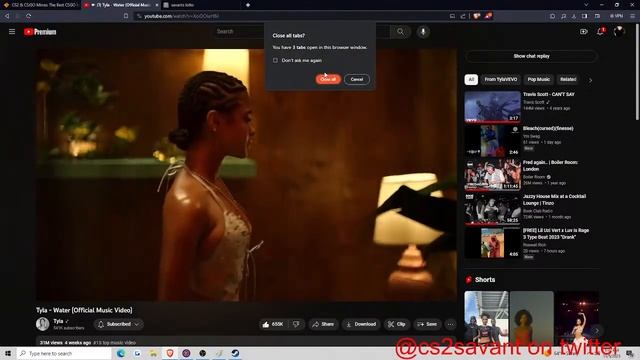Click the browser share icon in address bar

(463, 16)
